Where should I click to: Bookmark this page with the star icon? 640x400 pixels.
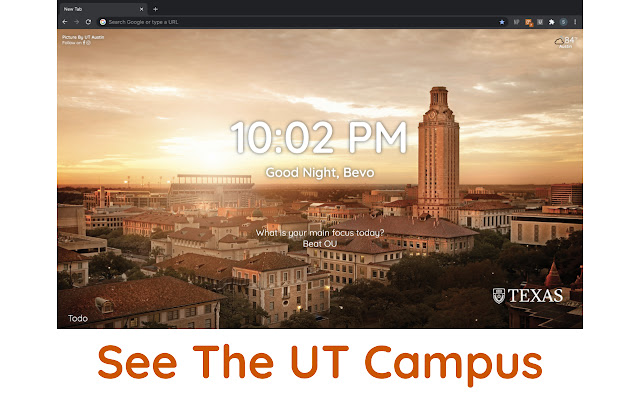click(502, 22)
